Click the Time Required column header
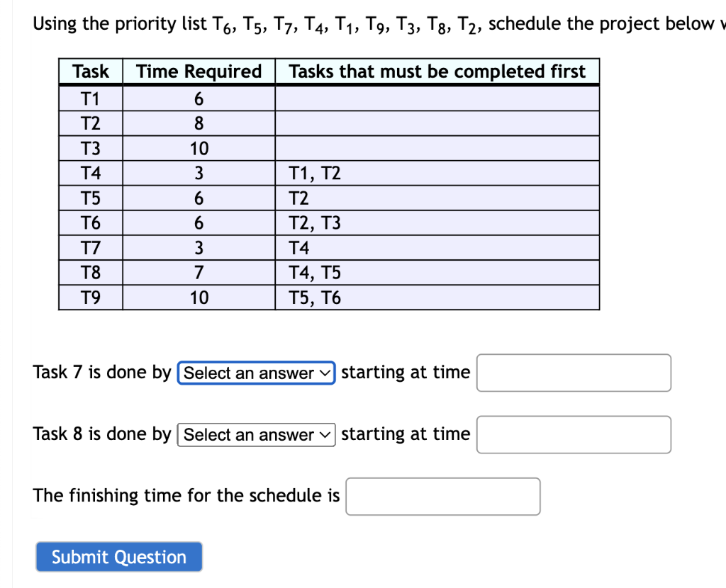This screenshot has width=726, height=588. (199, 71)
